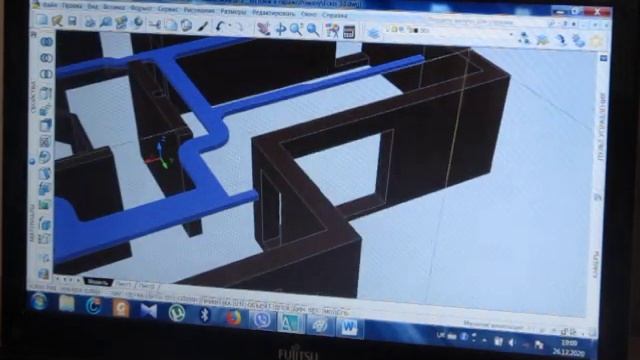Screen dimensions: 640x360
Task: Click the Print (plotter) icon
Action: click(89, 22)
